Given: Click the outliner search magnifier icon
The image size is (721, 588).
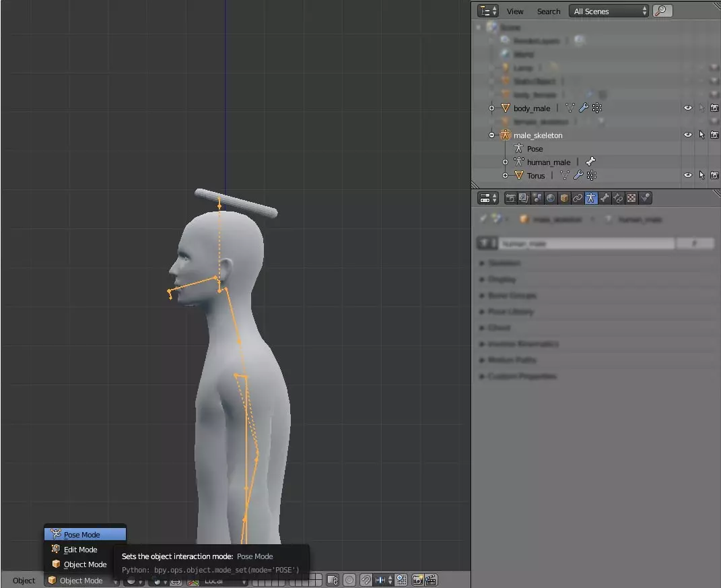Looking at the screenshot, I should point(662,11).
